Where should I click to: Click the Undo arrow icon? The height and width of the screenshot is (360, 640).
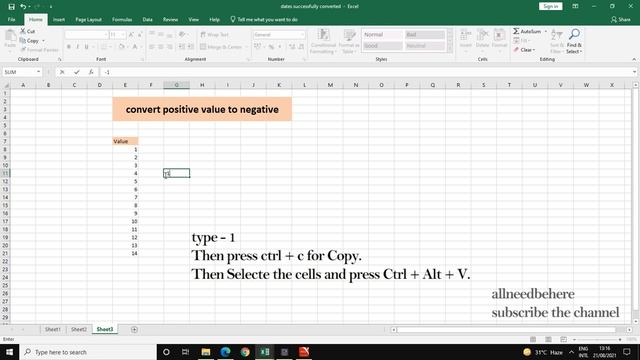[x=23, y=7]
